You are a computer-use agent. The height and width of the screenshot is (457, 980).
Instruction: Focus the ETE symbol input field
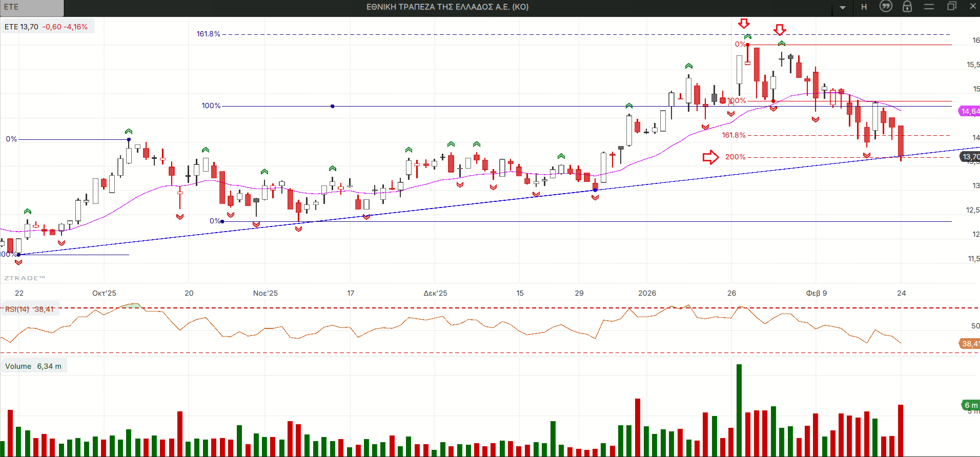tap(32, 7)
